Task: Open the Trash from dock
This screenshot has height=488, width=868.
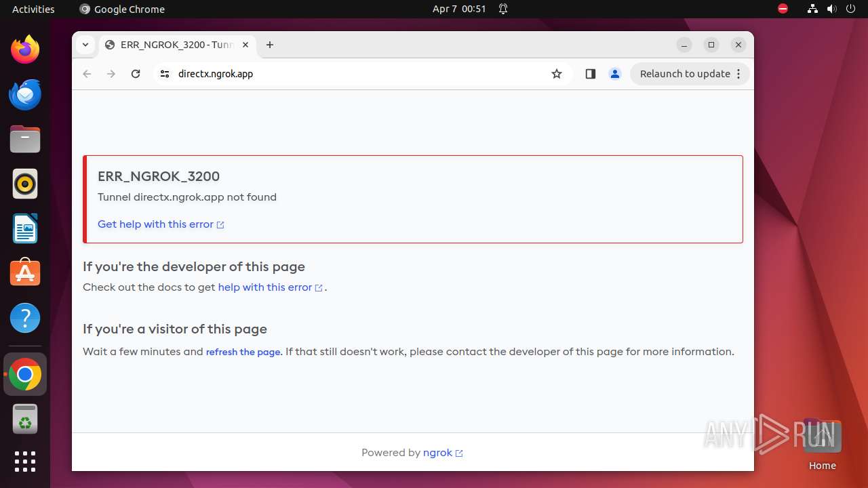Action: [x=25, y=419]
